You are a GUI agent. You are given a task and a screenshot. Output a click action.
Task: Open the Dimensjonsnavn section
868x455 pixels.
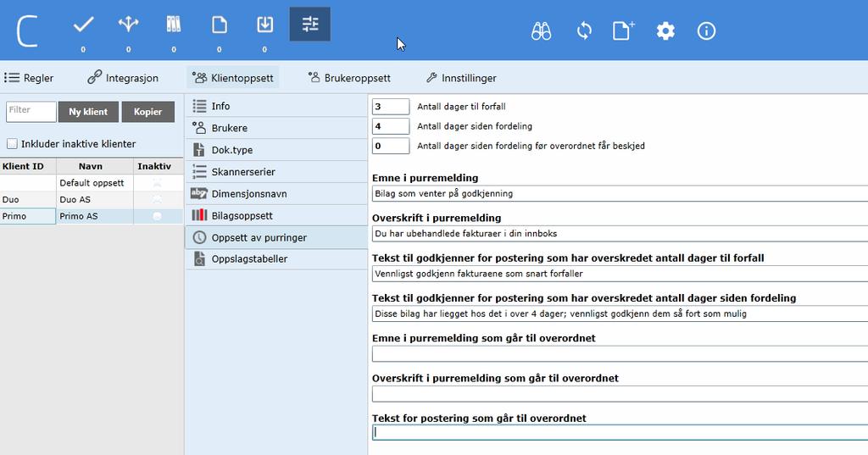coord(277,193)
